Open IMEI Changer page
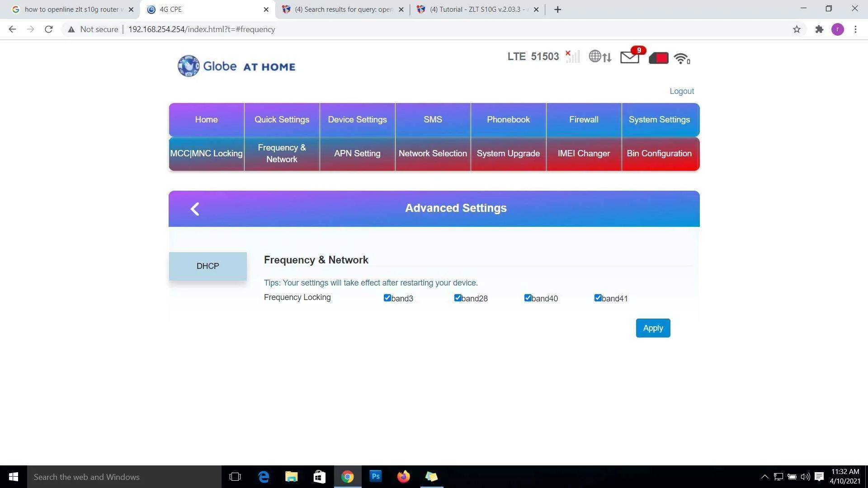The height and width of the screenshot is (488, 868). [584, 154]
